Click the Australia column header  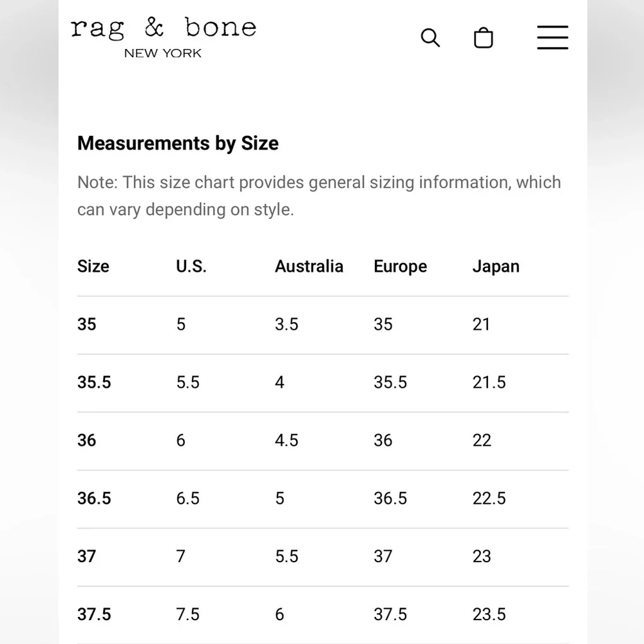309,267
